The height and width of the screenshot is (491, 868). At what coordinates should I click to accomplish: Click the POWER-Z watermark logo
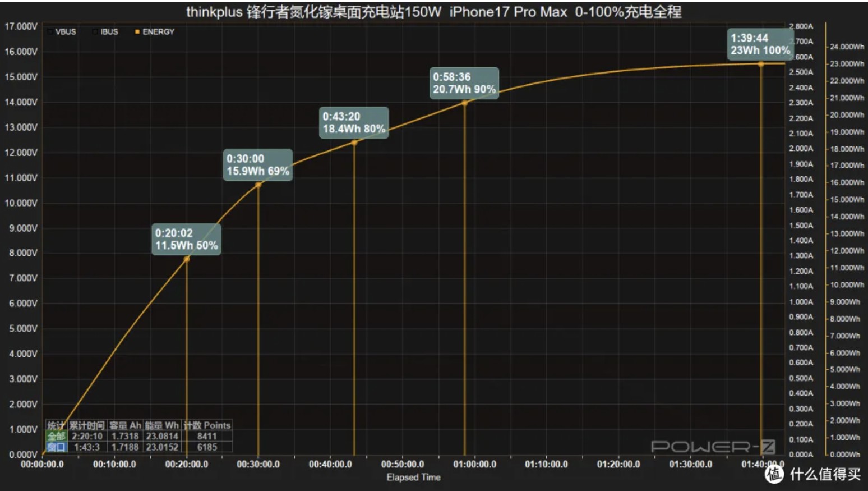(713, 447)
